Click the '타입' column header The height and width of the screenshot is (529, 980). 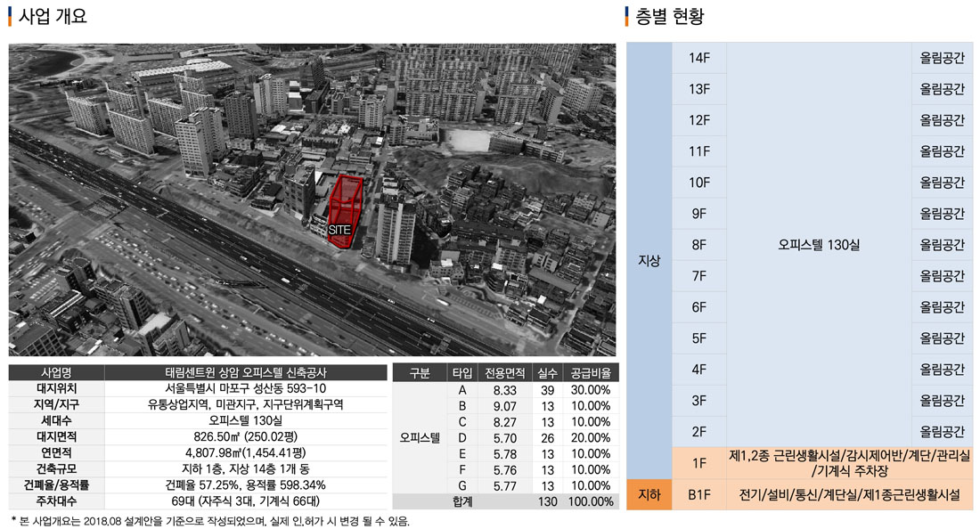pyautogui.click(x=462, y=373)
